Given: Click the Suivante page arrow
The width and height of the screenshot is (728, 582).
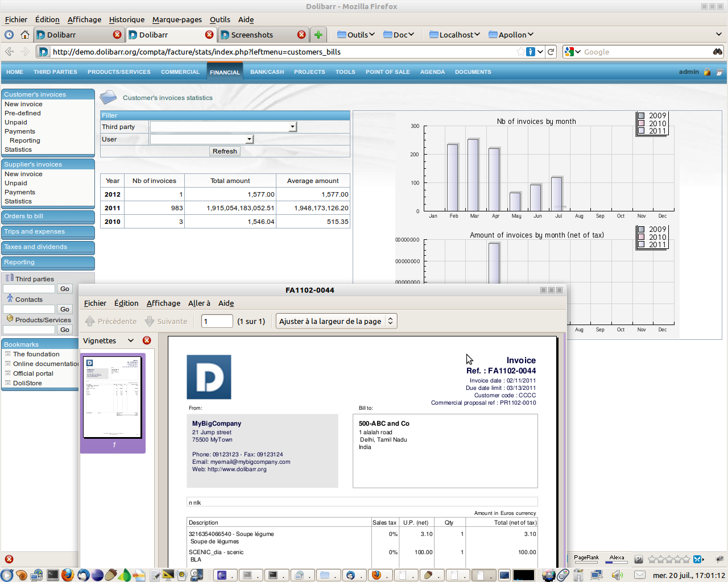Looking at the screenshot, I should (x=150, y=321).
